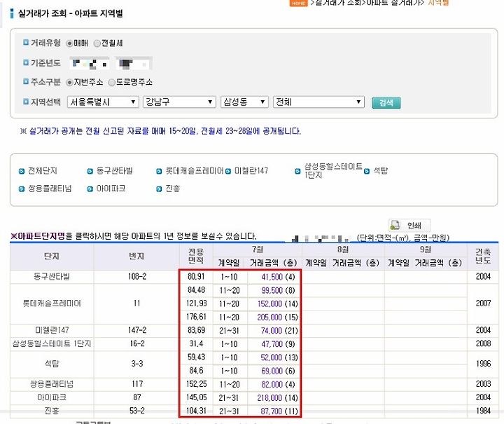Viewport: 504px width, 424px height.
Task: Click the 삼성동힐스테이트 1단지 filter link
Action: (333, 170)
